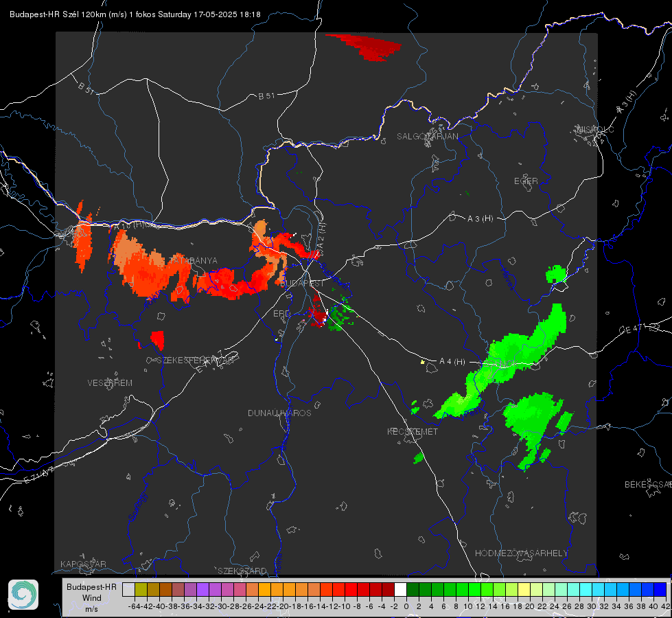Click the A 2 (H) road label near Budapest
The height and width of the screenshot is (618, 672).
[x=321, y=236]
